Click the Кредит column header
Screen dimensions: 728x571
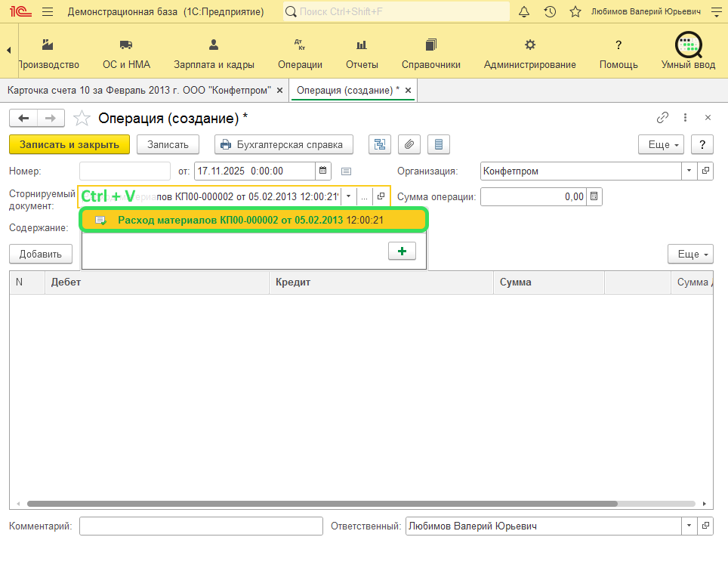pyautogui.click(x=381, y=282)
